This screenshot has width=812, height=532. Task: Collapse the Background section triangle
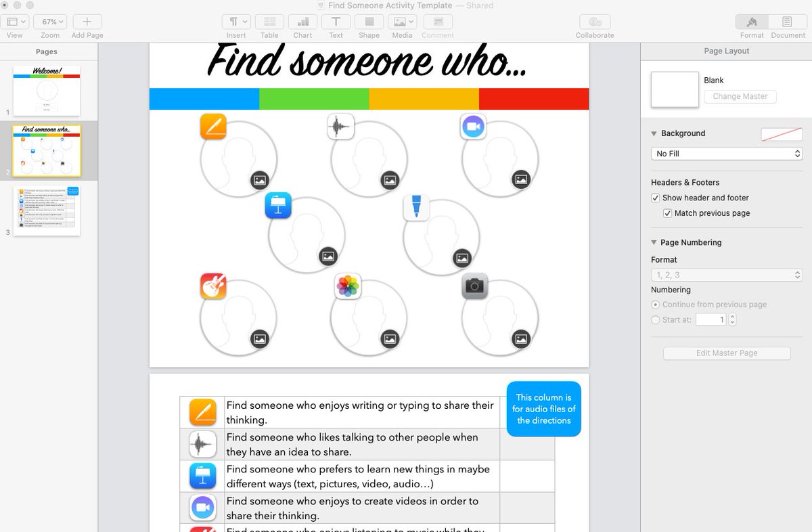654,133
